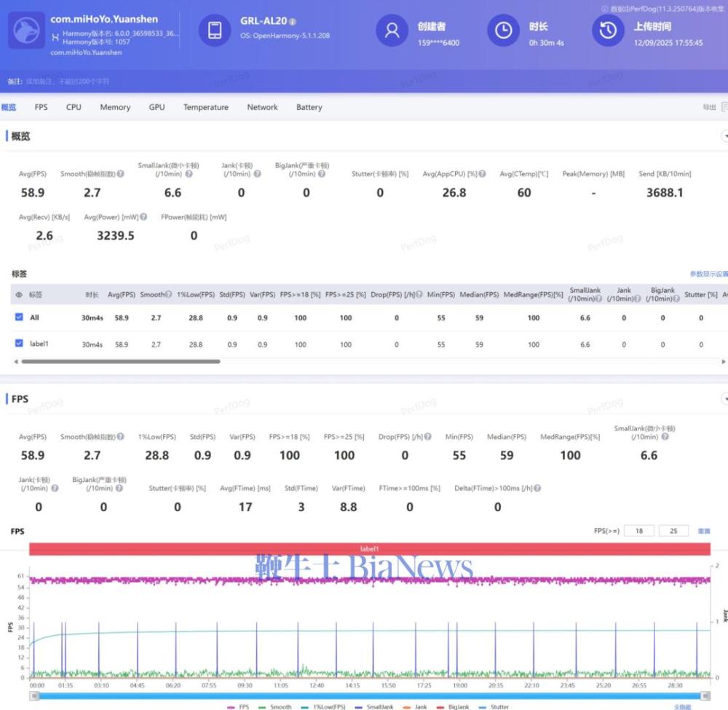This screenshot has width=728, height=710.
Task: Click the 上传时间 history icon
Action: tap(608, 30)
